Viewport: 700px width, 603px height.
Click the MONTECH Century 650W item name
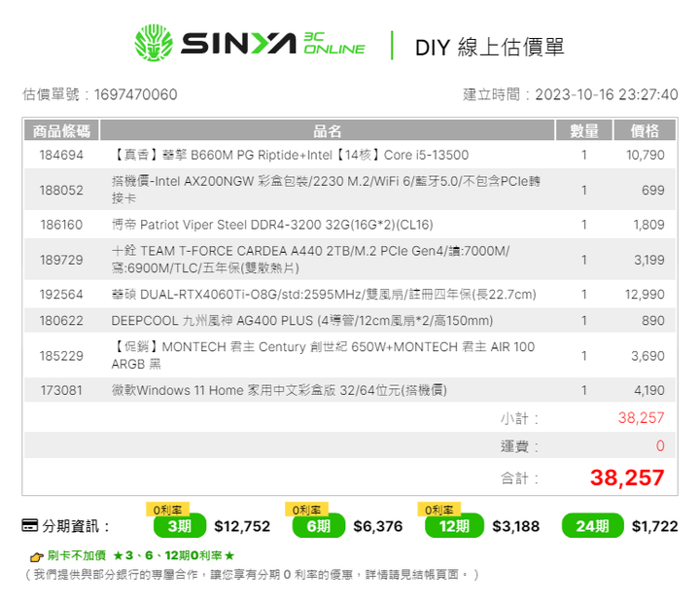point(323,355)
